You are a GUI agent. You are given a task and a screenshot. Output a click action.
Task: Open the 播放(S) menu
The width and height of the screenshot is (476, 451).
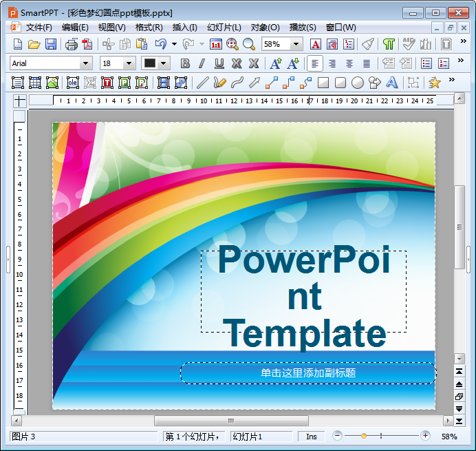(303, 28)
